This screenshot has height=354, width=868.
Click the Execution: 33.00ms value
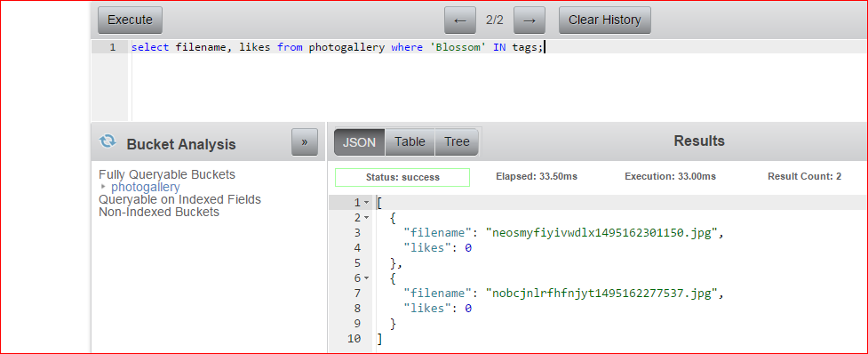pyautogui.click(x=671, y=177)
